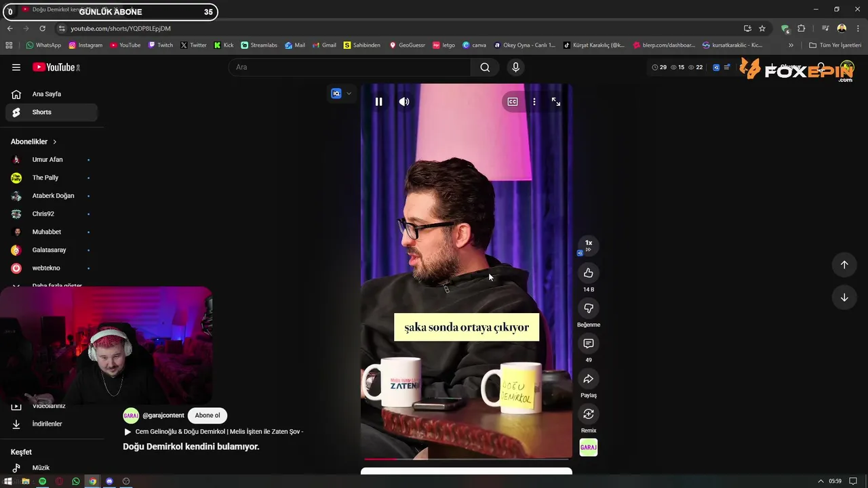The height and width of the screenshot is (488, 868).
Task: Click the address bar URL
Action: 121,28
